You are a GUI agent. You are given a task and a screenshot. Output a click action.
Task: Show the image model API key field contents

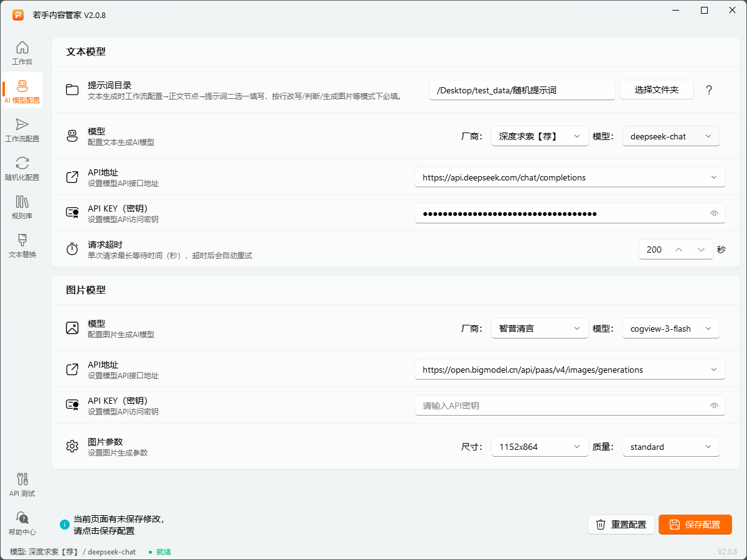[713, 405]
